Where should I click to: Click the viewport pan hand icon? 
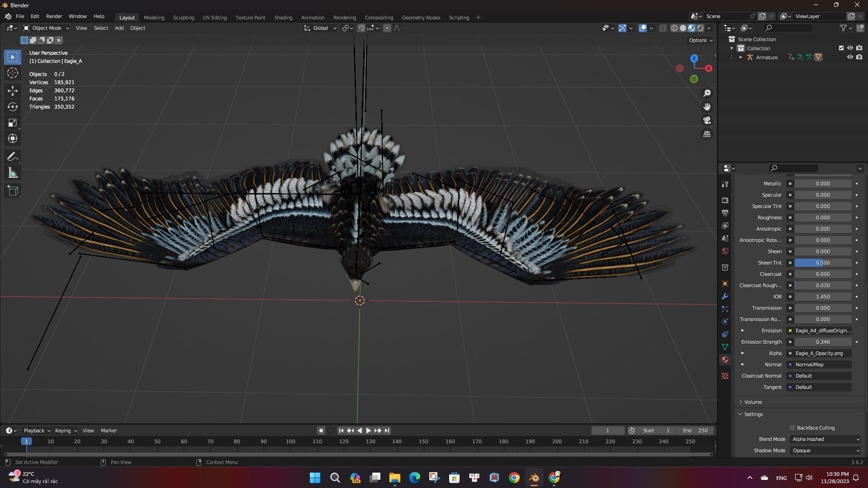pos(707,107)
